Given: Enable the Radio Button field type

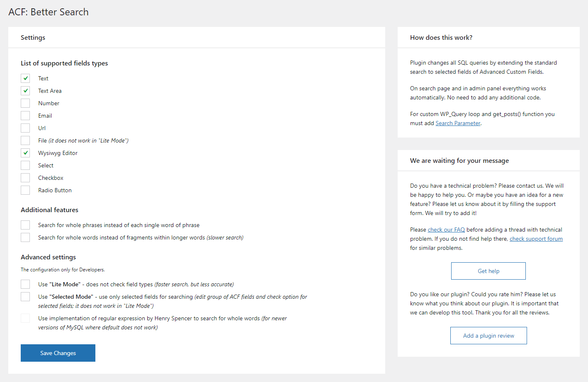Looking at the screenshot, I should [x=25, y=190].
